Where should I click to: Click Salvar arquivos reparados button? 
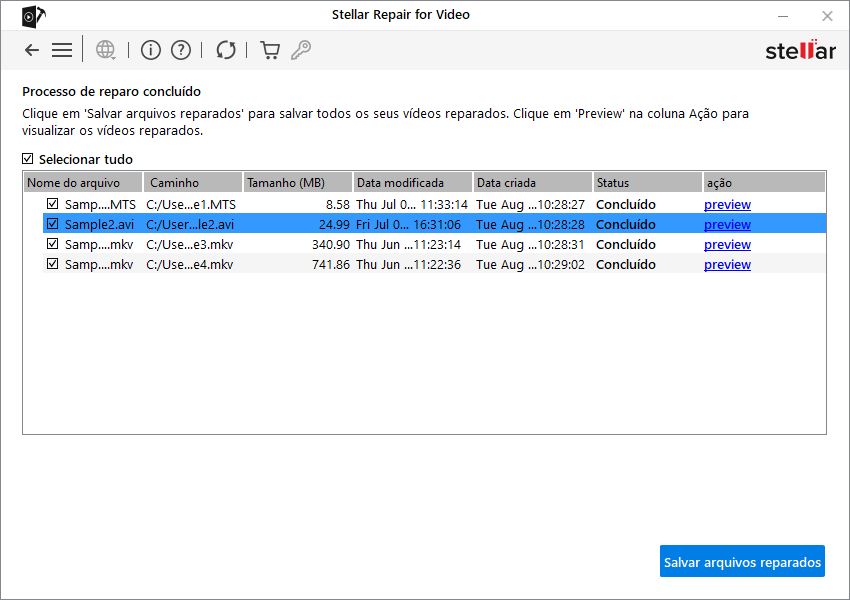742,562
